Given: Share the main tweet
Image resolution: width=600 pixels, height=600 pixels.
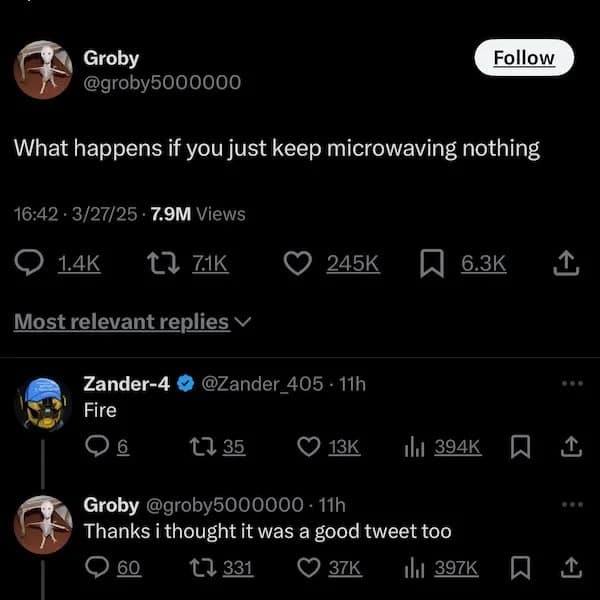Looking at the screenshot, I should pos(566,263).
